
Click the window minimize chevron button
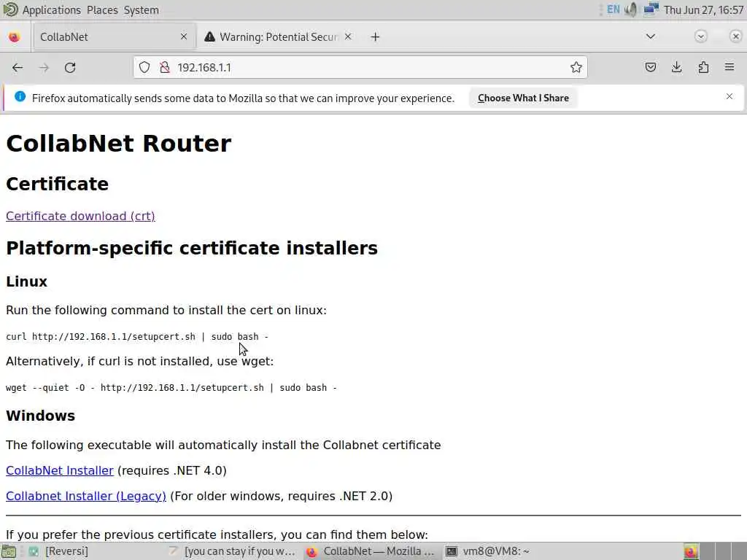point(701,36)
